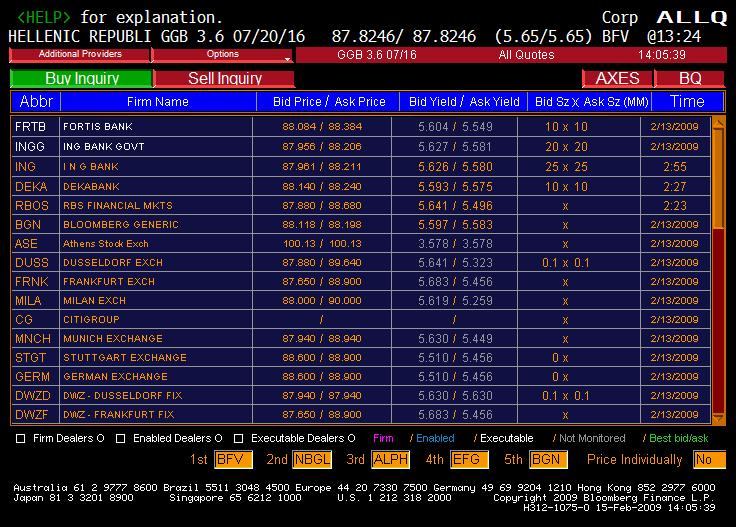This screenshot has width=736, height=527.
Task: Click the Buy Inquiry button
Action: point(82,78)
